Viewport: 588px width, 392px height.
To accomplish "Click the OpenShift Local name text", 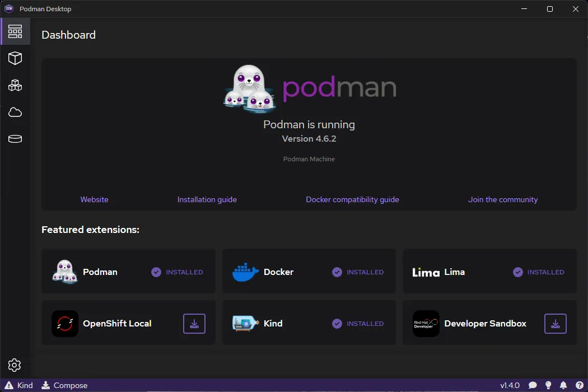I will 117,323.
